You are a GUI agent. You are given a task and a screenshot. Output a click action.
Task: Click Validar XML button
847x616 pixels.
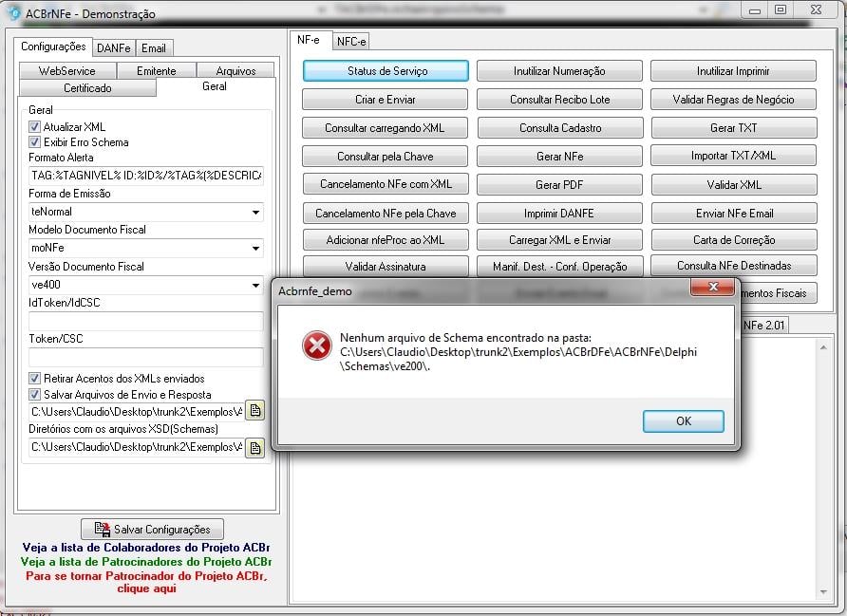734,185
